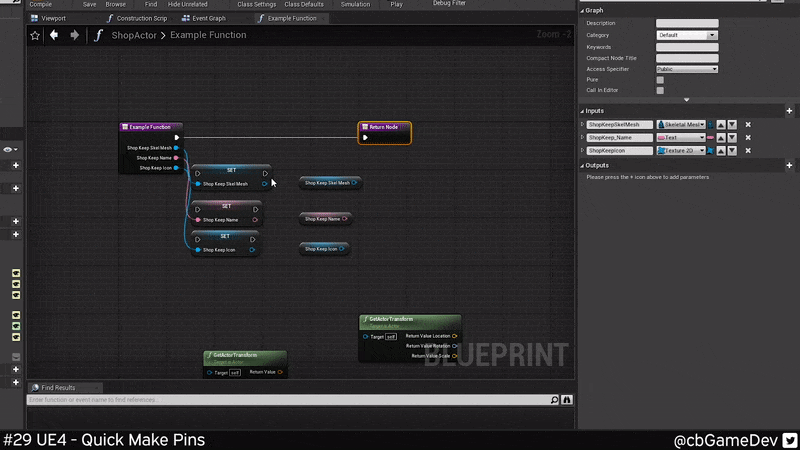Image resolution: width=800 pixels, height=450 pixels.
Task: Go forward with the right arrow button
Action: (x=74, y=35)
